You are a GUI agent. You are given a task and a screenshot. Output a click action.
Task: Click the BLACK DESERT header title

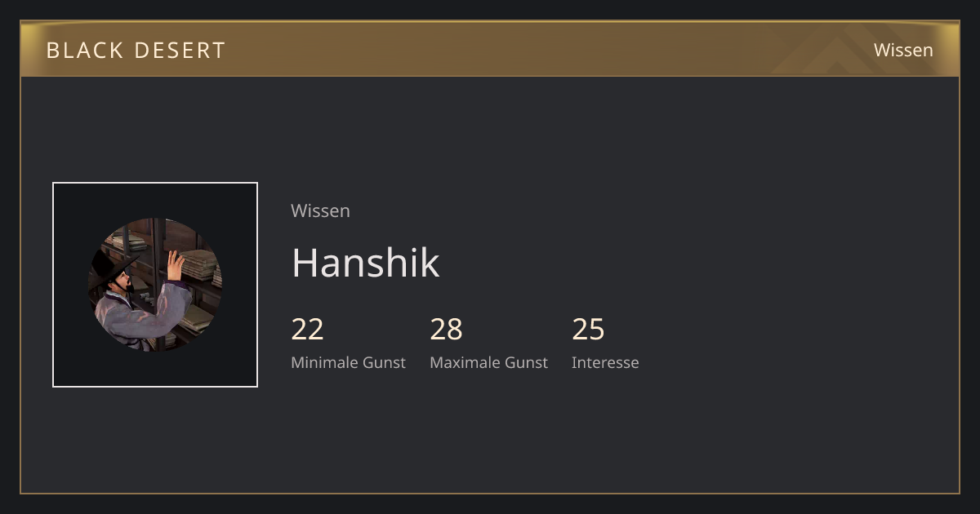[136, 50]
